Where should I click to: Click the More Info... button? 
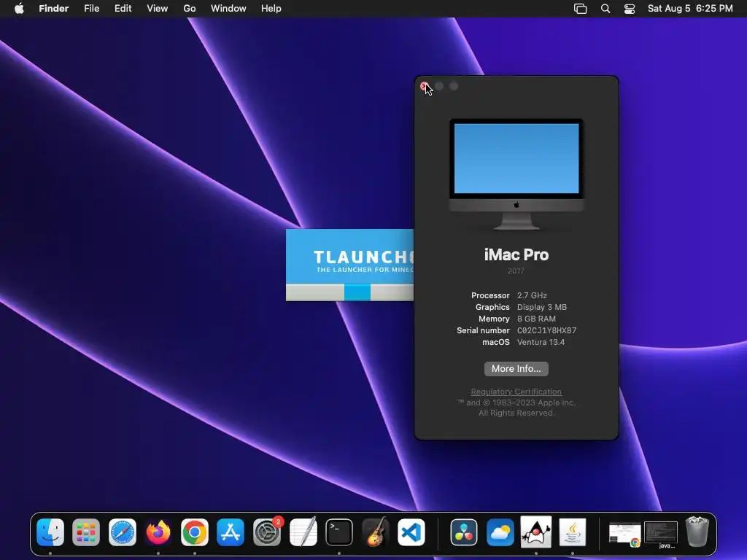(516, 368)
